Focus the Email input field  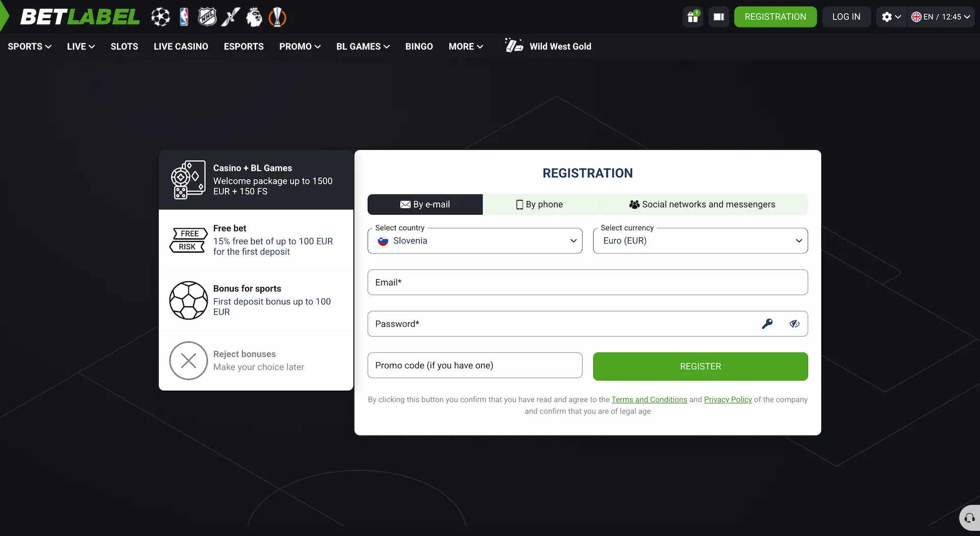click(587, 282)
